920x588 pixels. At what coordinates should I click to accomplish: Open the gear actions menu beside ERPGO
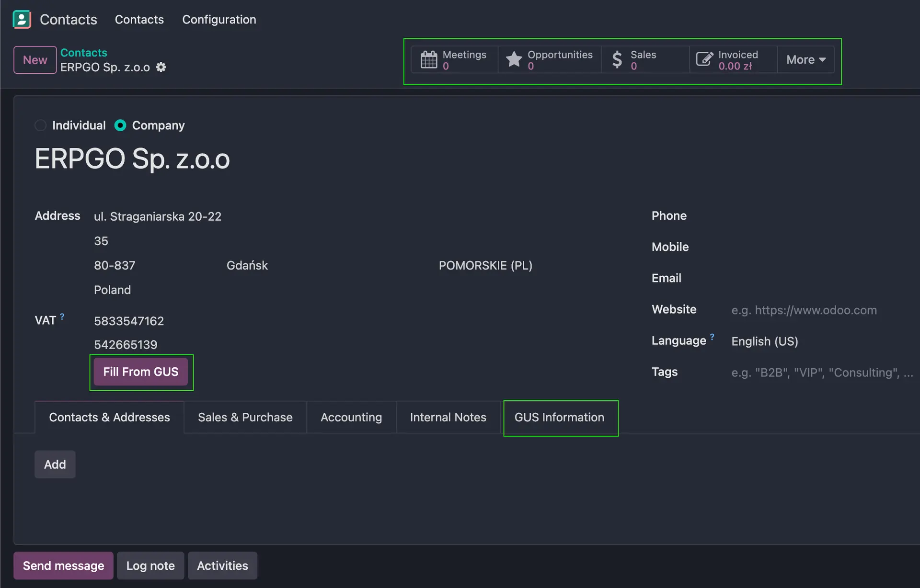point(161,67)
